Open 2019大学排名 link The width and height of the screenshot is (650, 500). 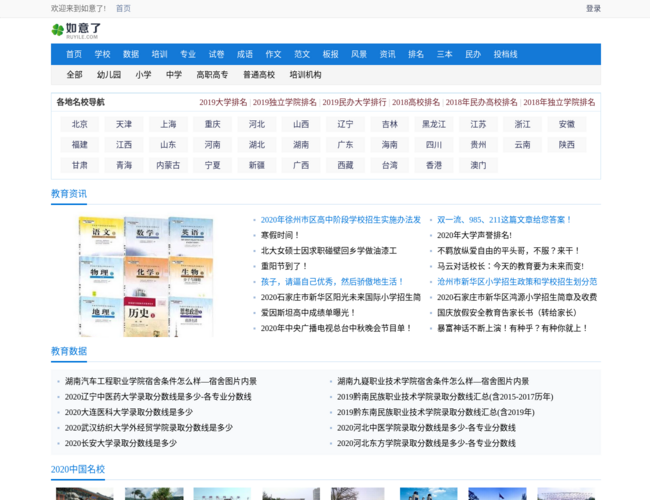coord(223,102)
